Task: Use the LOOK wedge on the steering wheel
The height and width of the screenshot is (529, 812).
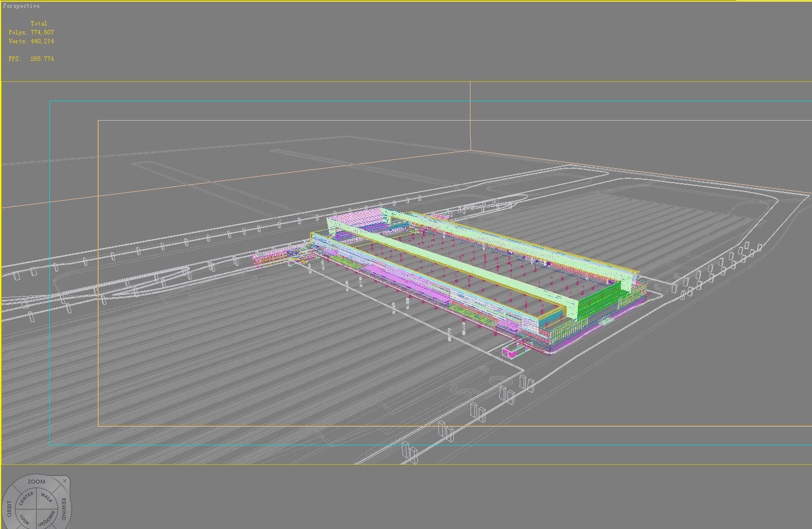Action: pos(24,519)
